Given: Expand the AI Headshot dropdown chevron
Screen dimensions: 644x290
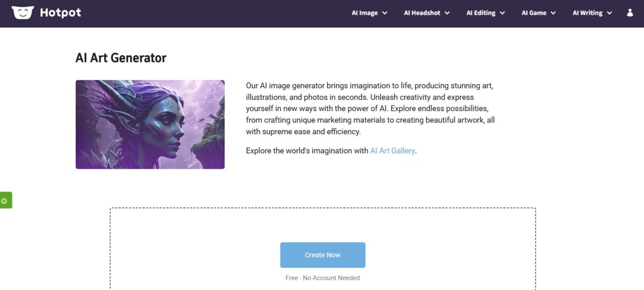Looking at the screenshot, I should [x=447, y=13].
